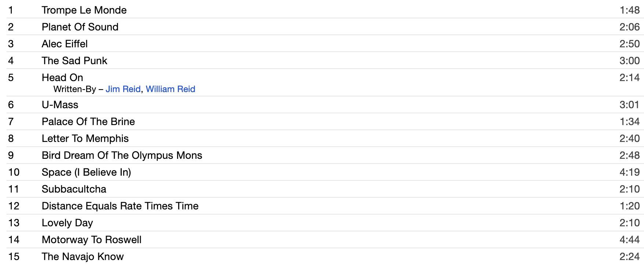Click the Space (I Believe In) track
Viewport: 644px width, 267px height.
point(86,172)
